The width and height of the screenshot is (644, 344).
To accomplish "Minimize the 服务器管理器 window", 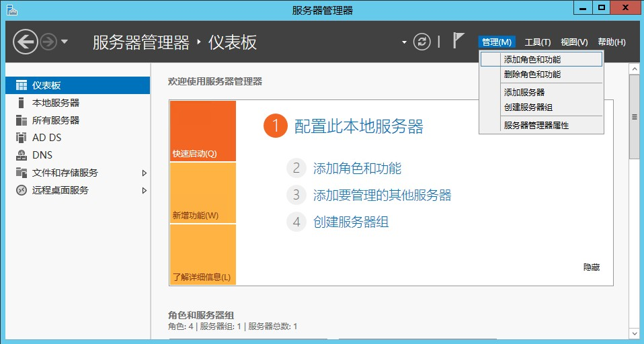I will (x=582, y=8).
